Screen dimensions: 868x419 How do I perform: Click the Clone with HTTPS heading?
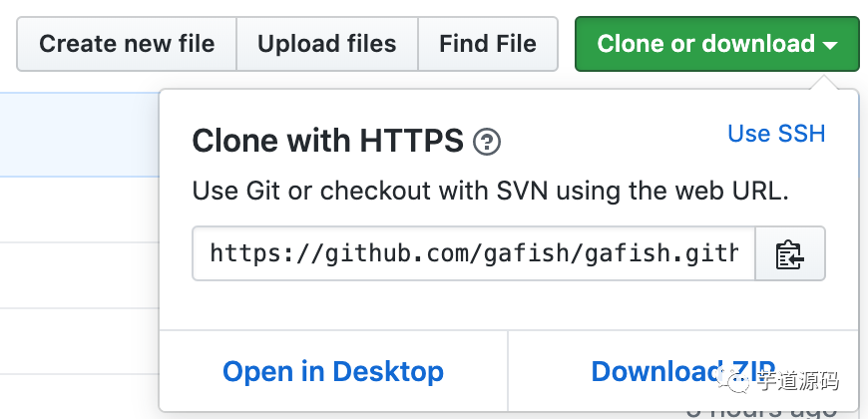coord(327,142)
